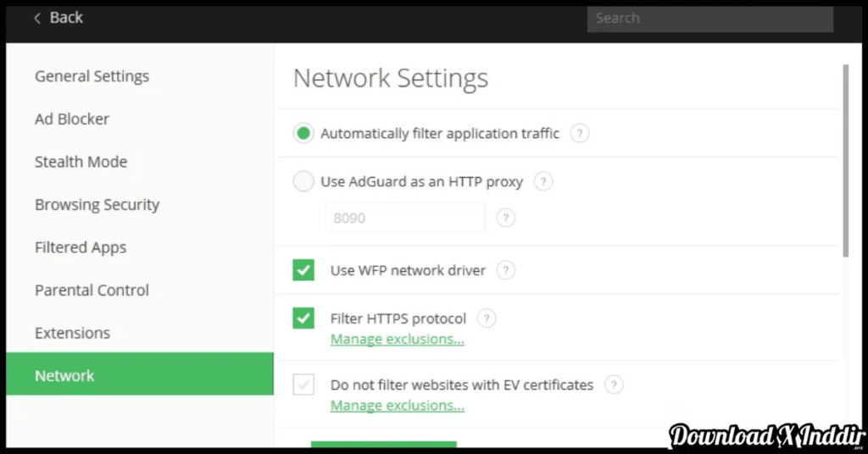
Task: Uncheck Filter HTTPS protocol
Action: click(x=303, y=318)
